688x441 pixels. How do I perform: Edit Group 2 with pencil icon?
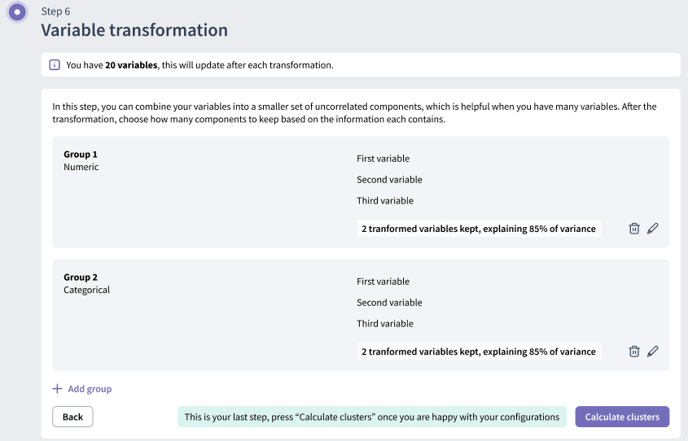click(653, 352)
